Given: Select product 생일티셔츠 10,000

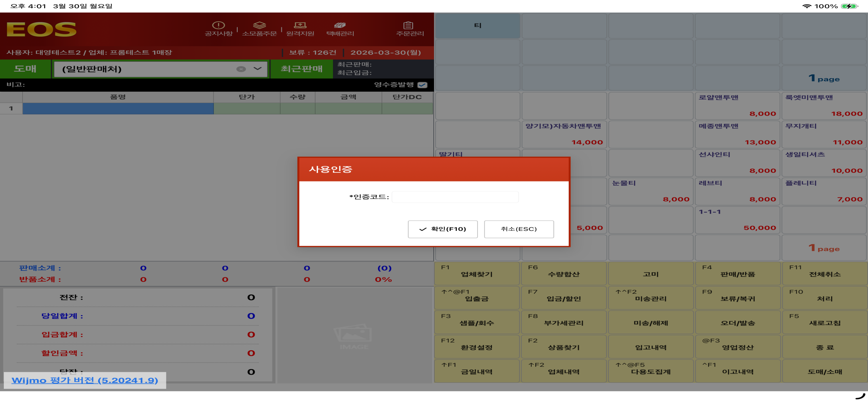Looking at the screenshot, I should click(x=824, y=163).
